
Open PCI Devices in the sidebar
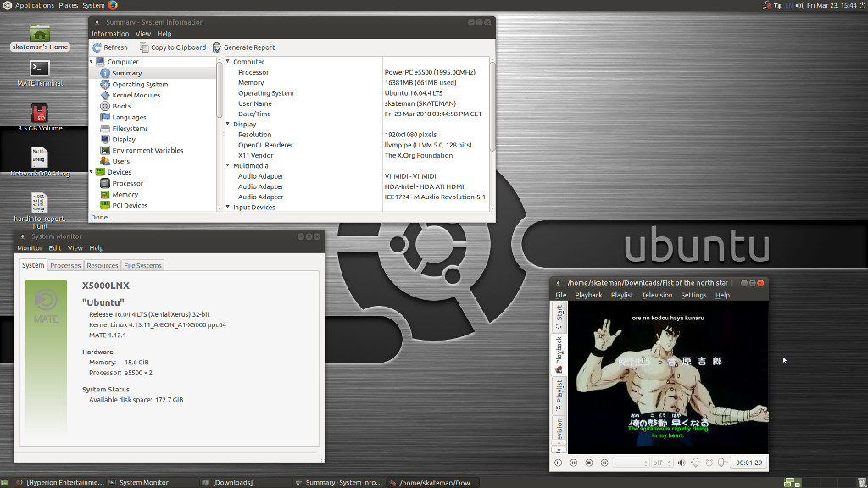130,205
